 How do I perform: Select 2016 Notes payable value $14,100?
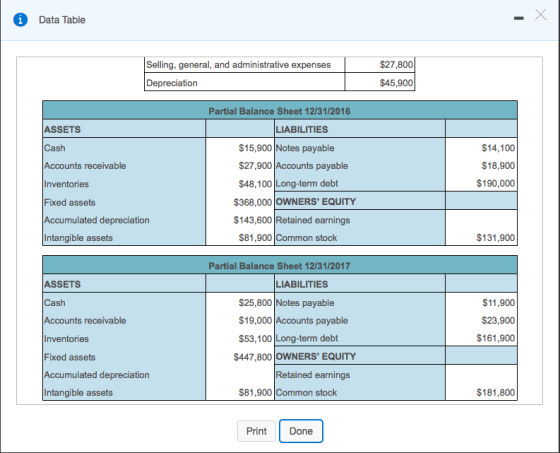498,148
